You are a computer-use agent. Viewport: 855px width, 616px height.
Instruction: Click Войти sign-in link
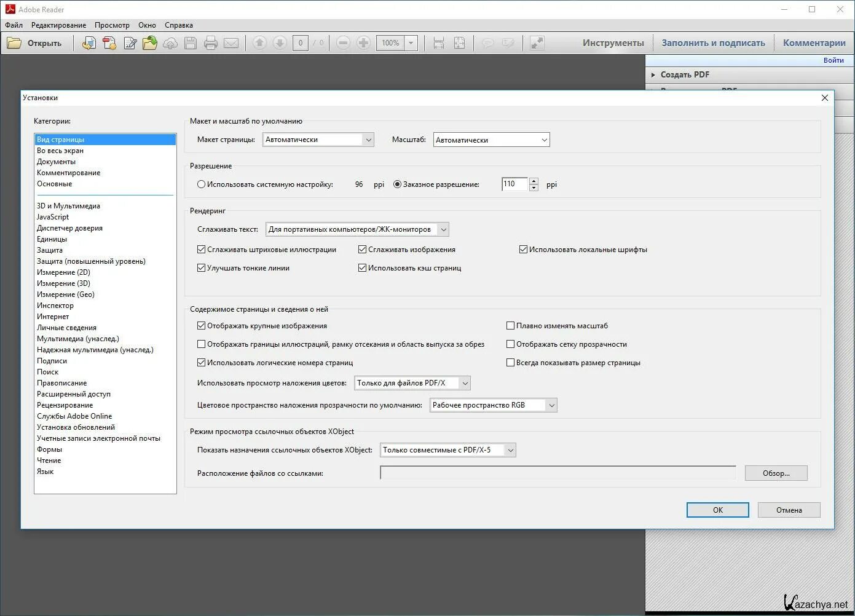coord(833,60)
